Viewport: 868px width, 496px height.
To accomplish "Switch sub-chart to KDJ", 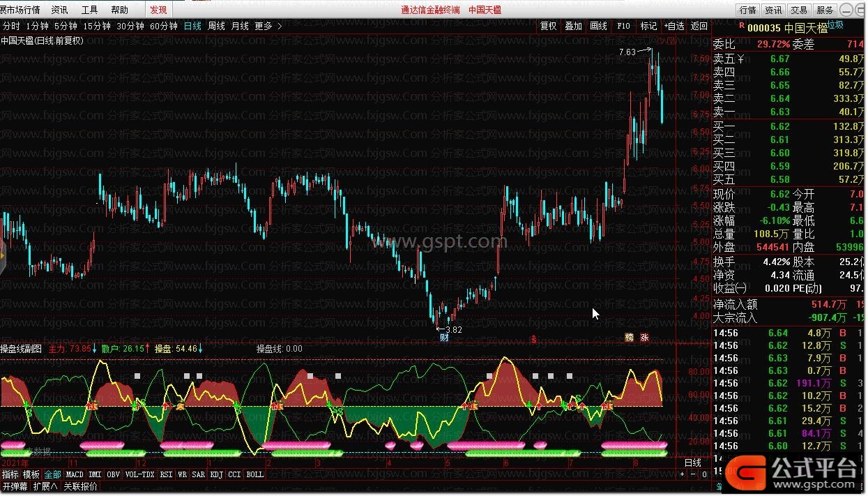I will pos(217,474).
